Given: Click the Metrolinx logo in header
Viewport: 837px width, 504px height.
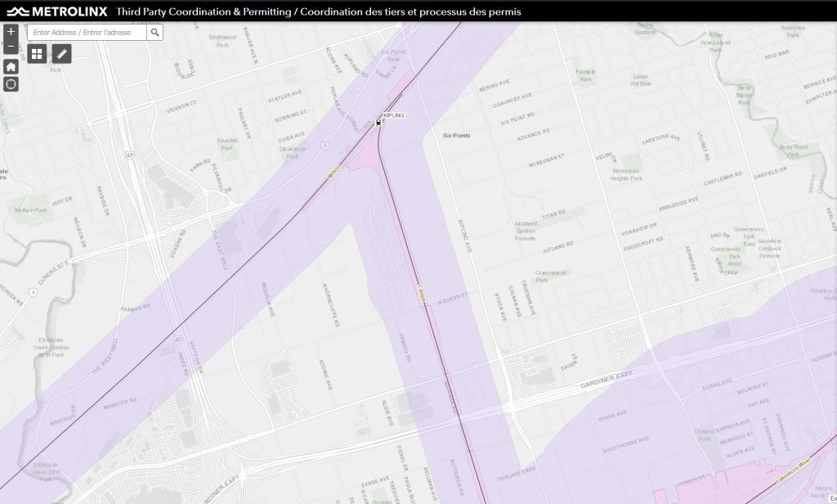Looking at the screenshot, I should click(57, 11).
